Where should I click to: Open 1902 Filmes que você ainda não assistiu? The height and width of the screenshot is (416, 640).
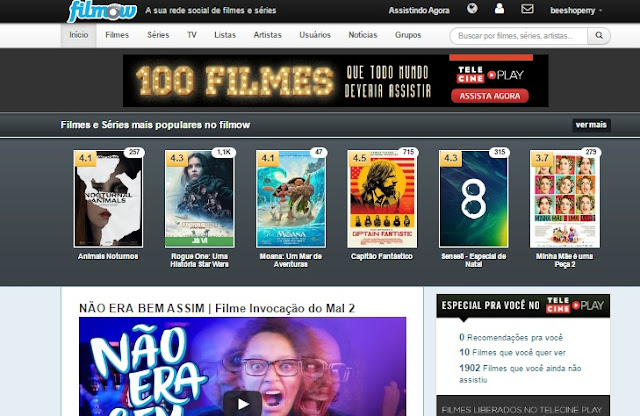click(x=520, y=374)
